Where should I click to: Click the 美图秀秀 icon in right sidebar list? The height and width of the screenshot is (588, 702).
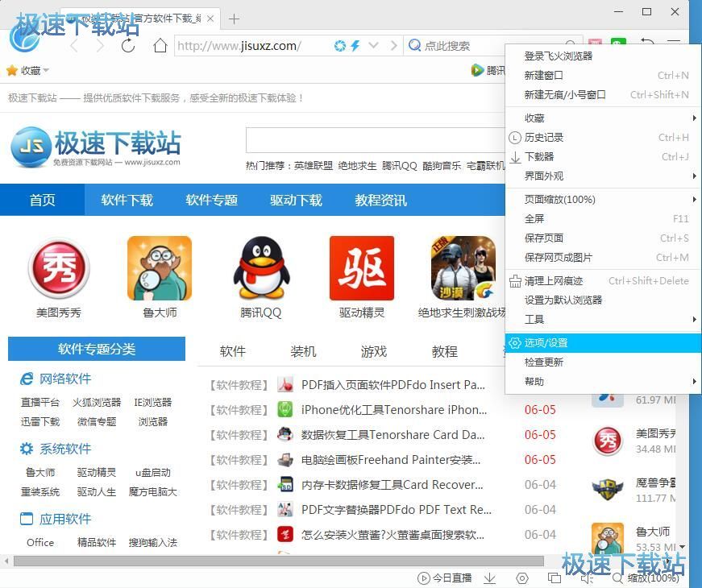[x=608, y=441]
